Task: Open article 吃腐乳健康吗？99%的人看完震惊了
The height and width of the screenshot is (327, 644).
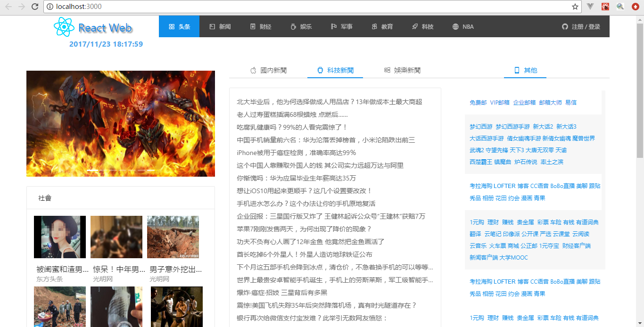Action: coord(292,127)
